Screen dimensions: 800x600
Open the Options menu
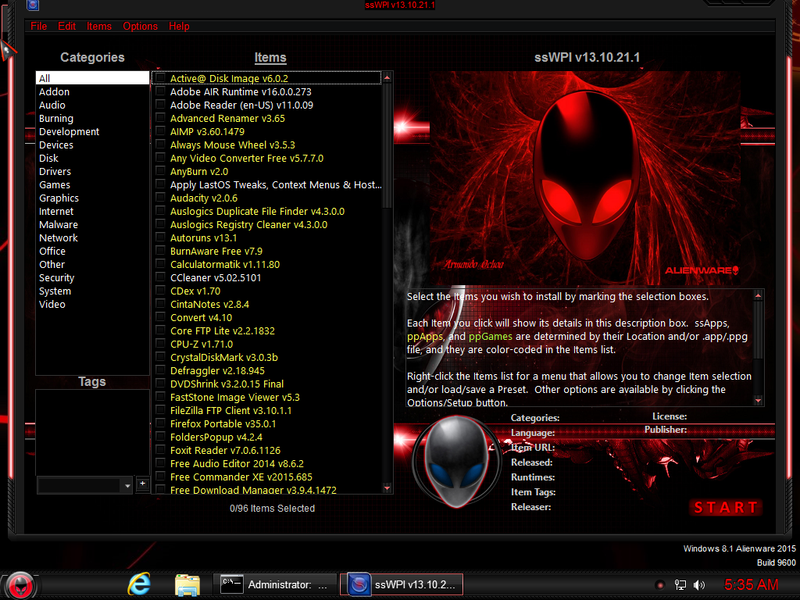(140, 26)
